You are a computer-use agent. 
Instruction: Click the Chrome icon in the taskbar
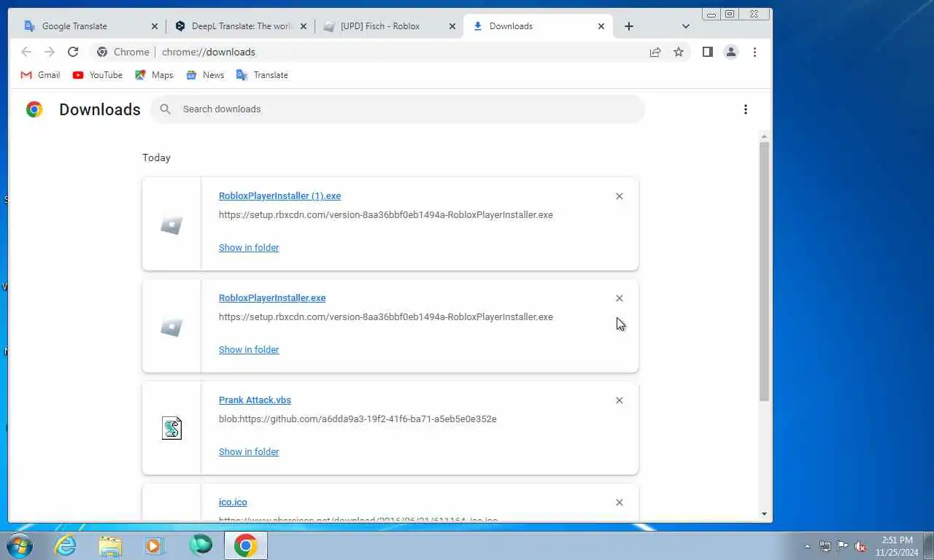click(246, 545)
